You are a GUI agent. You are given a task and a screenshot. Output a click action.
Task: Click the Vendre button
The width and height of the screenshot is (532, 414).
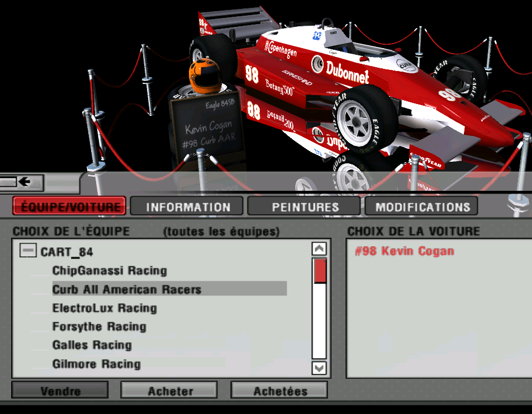(60, 391)
